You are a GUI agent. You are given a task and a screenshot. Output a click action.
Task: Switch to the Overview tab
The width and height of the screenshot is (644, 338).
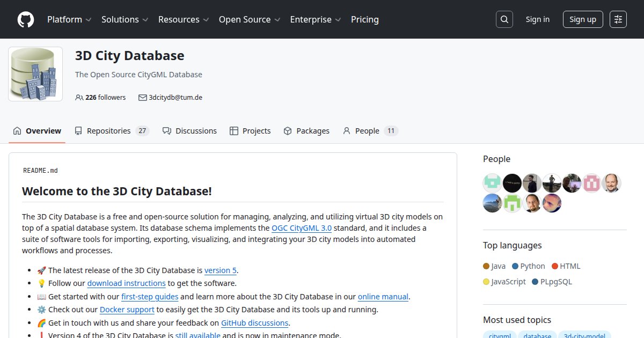(37, 131)
